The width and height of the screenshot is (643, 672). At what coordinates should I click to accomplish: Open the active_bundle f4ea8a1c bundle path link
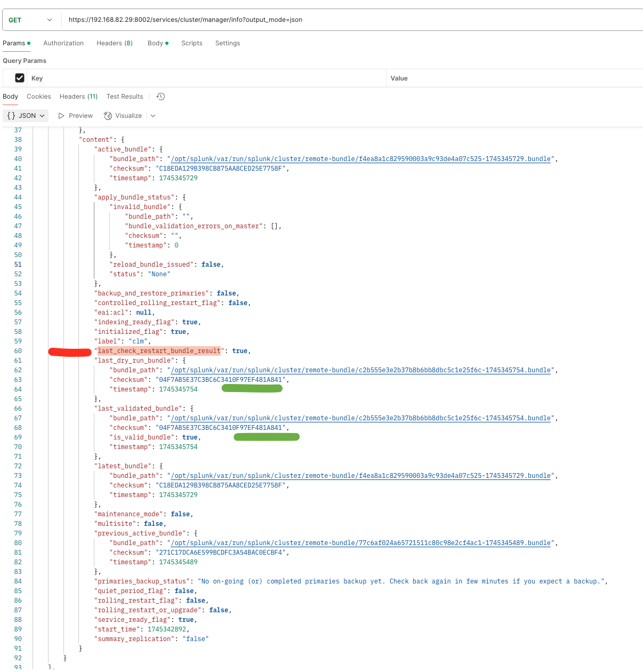(360, 158)
